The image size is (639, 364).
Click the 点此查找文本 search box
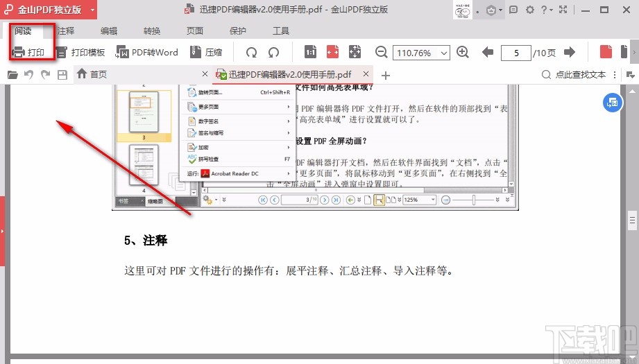pyautogui.click(x=574, y=75)
